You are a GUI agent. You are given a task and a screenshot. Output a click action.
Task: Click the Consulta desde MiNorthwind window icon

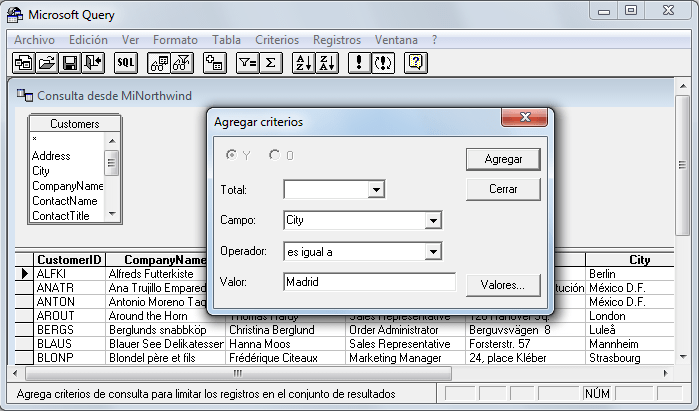click(x=25, y=95)
